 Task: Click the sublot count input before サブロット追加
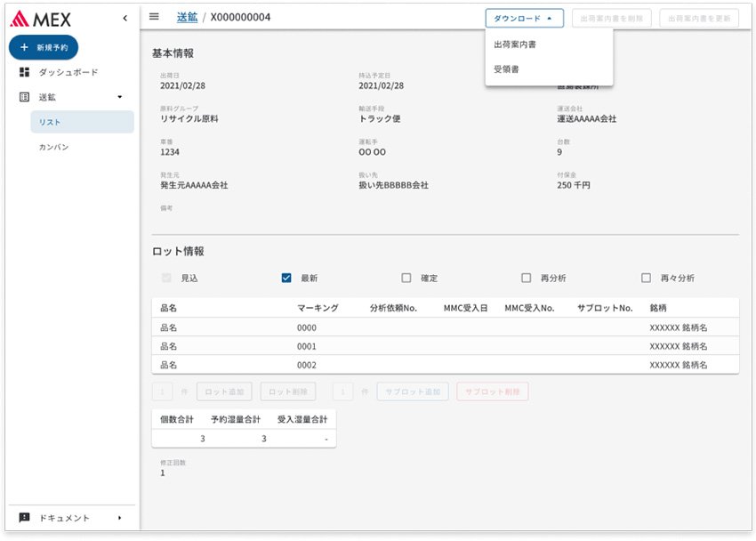click(x=343, y=392)
